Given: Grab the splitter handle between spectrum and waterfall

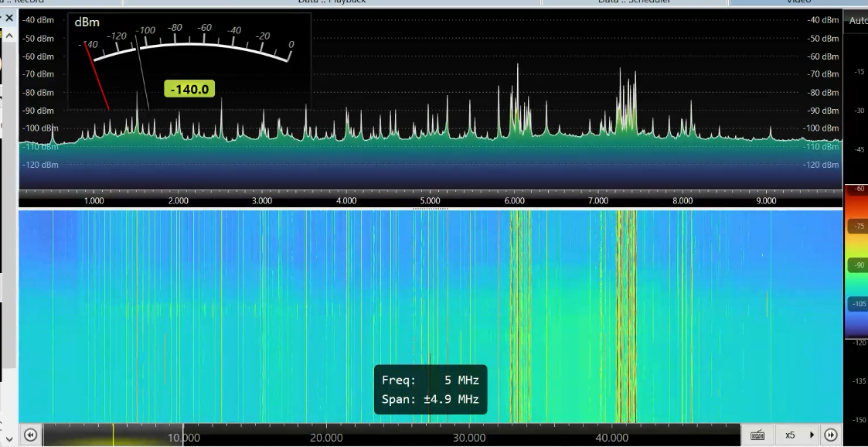Looking at the screenshot, I should [x=430, y=208].
